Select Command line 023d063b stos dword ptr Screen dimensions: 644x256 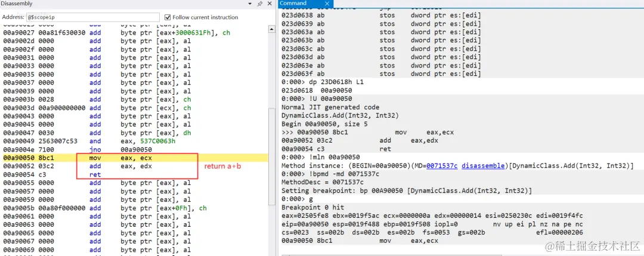[x=381, y=40]
